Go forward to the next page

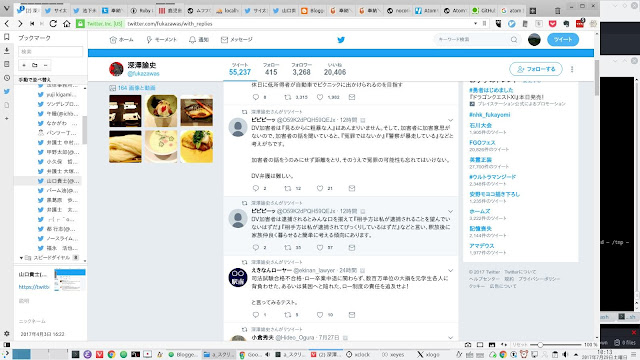(x=20, y=24)
